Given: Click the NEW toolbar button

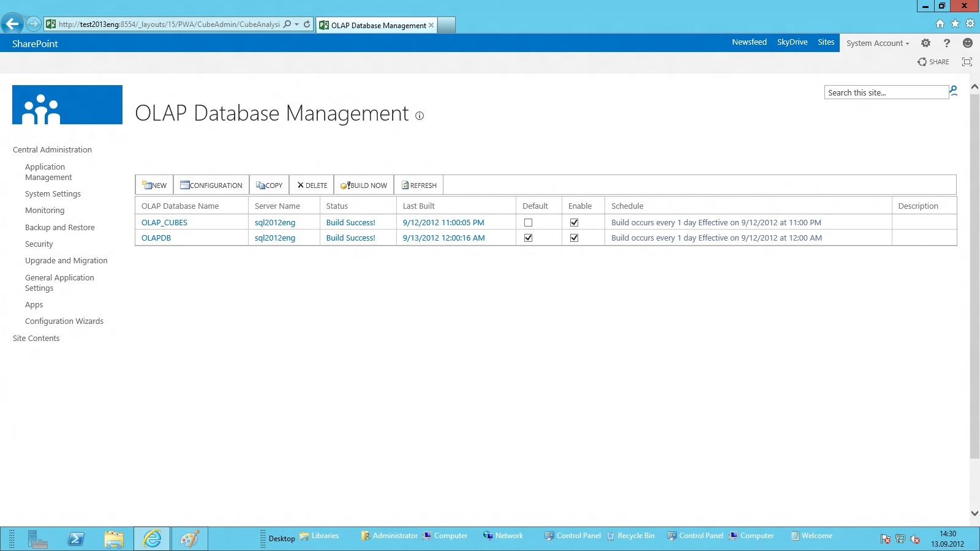Looking at the screenshot, I should click(x=154, y=185).
